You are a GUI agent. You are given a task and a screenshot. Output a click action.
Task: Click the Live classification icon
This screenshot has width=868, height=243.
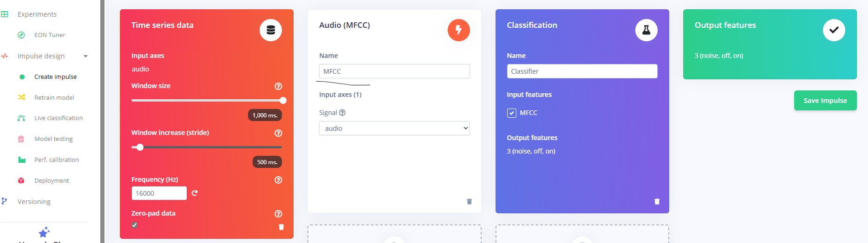click(21, 118)
